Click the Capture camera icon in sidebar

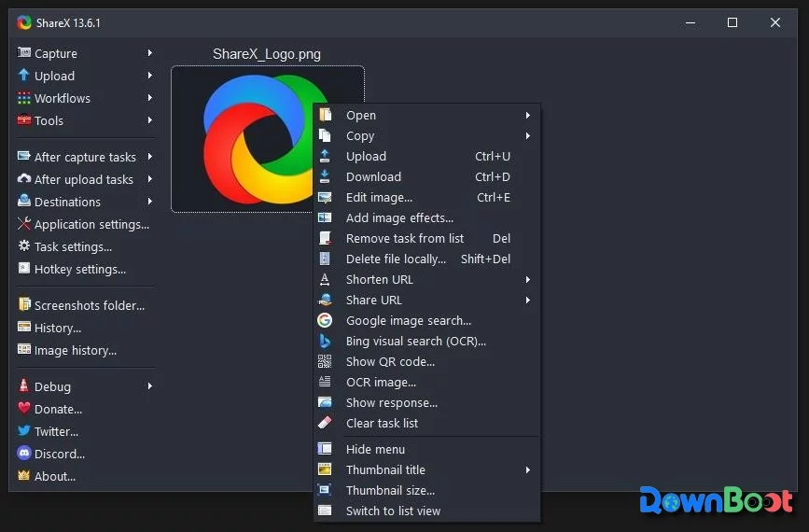pyautogui.click(x=23, y=52)
